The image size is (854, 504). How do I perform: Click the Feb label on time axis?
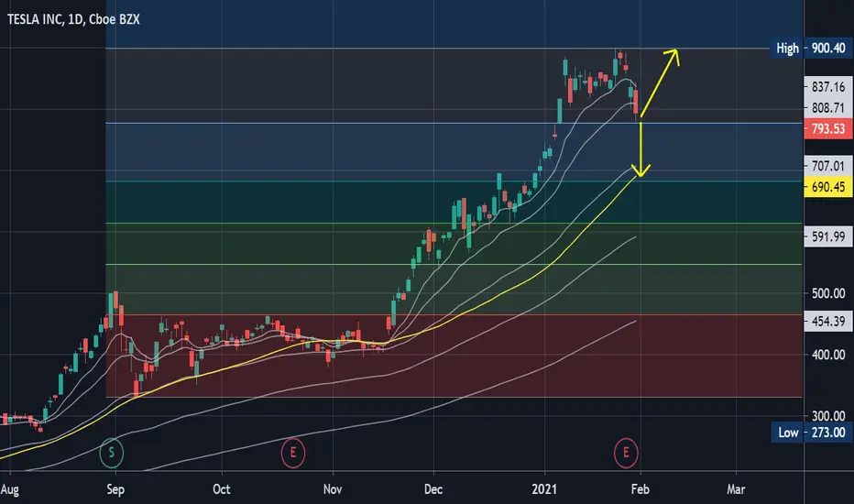pos(640,489)
